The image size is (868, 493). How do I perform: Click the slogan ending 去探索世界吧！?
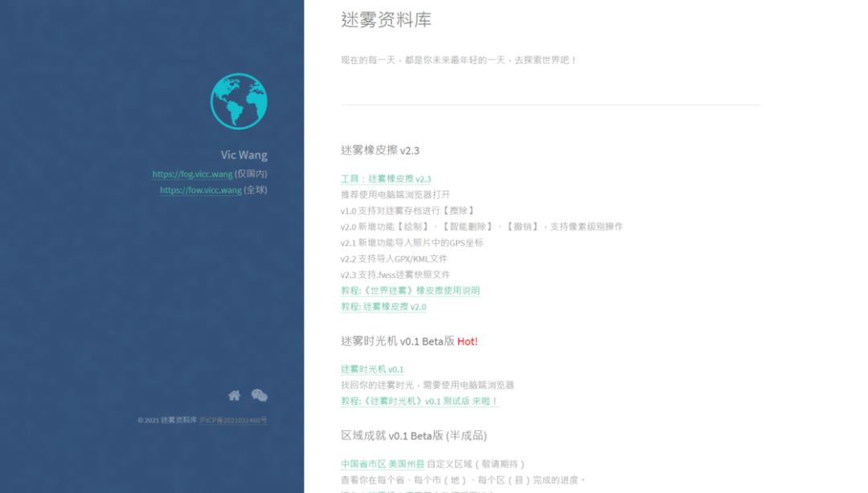(x=459, y=59)
